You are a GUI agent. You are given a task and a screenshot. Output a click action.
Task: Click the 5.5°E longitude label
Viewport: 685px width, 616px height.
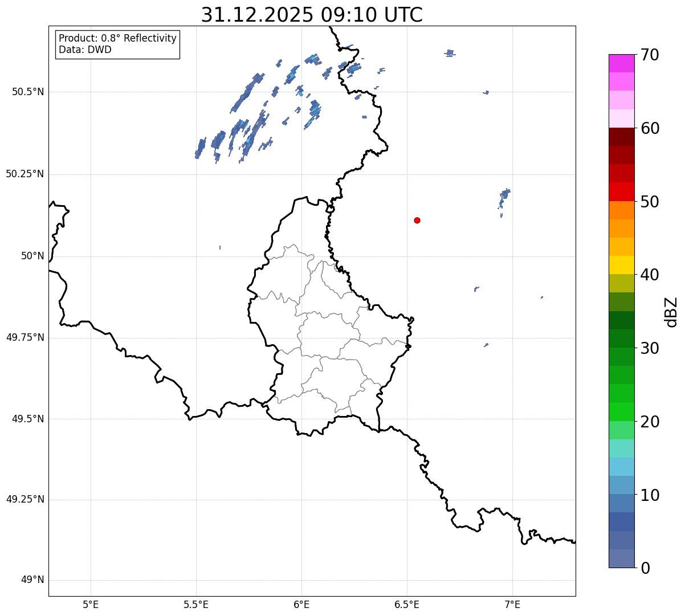(196, 605)
